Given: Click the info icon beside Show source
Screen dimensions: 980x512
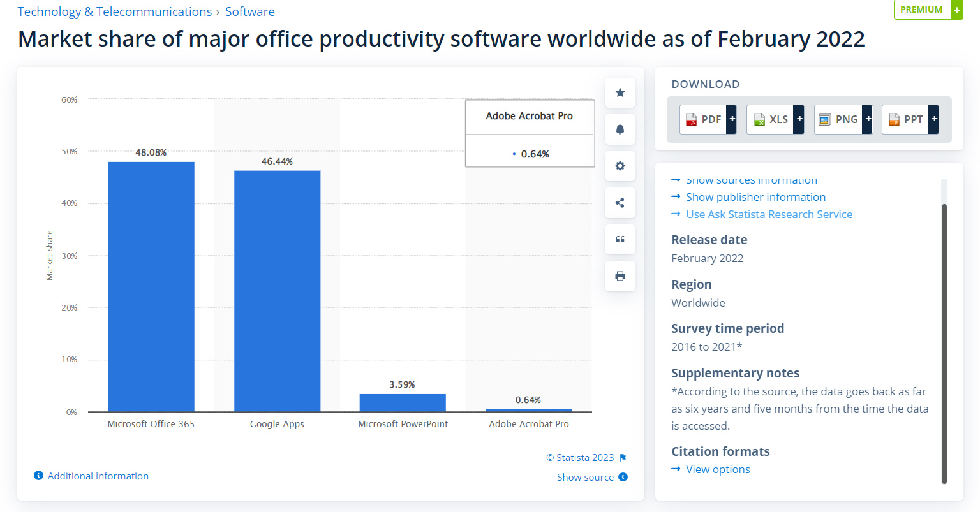Looking at the screenshot, I should click(623, 477).
